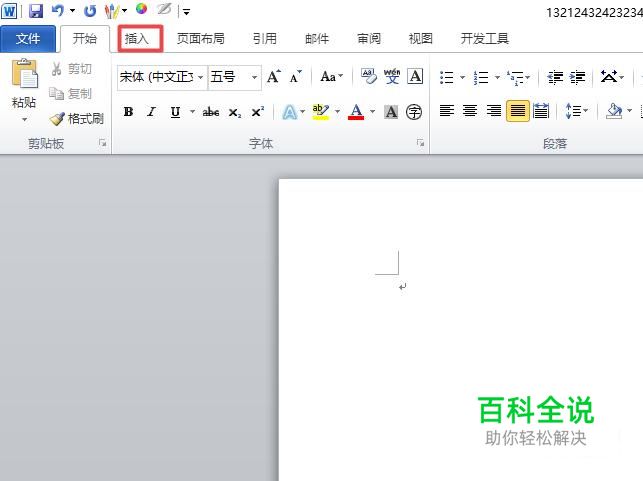
Task: Switch to the Insert (插入) tab
Action: [137, 39]
